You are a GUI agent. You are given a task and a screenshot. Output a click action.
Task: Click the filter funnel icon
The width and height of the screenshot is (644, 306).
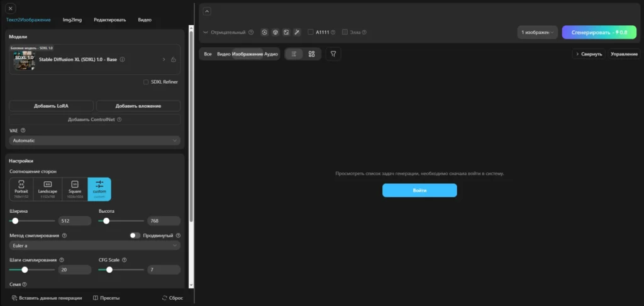coord(333,54)
